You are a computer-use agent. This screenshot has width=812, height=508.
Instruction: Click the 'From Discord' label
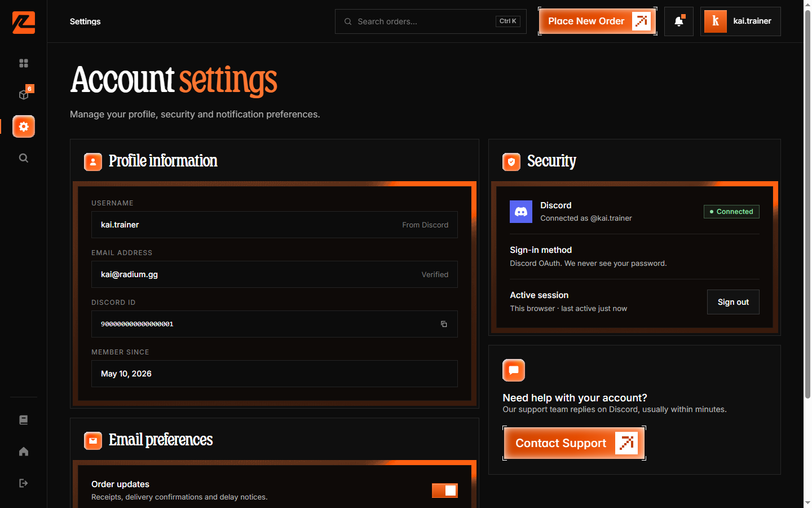tap(425, 225)
